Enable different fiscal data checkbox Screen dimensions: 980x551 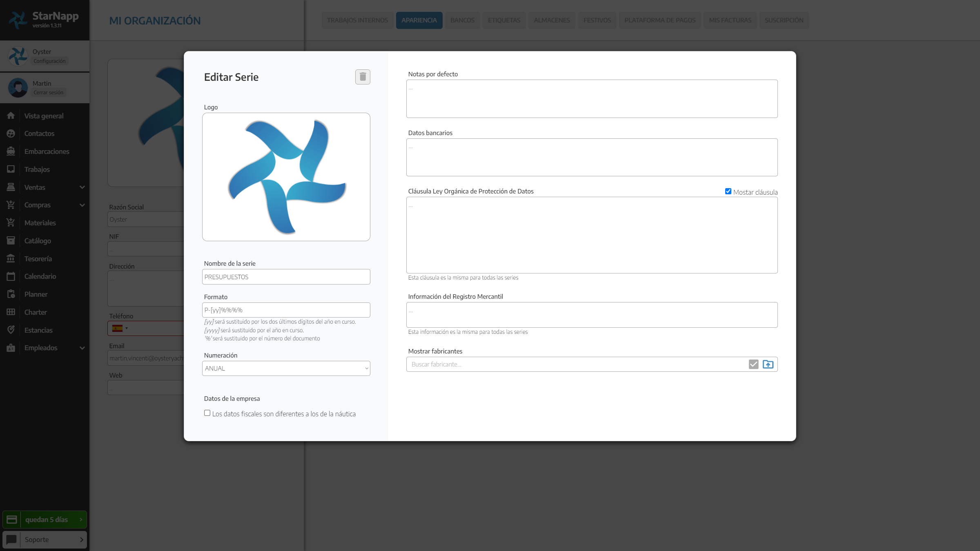click(207, 413)
